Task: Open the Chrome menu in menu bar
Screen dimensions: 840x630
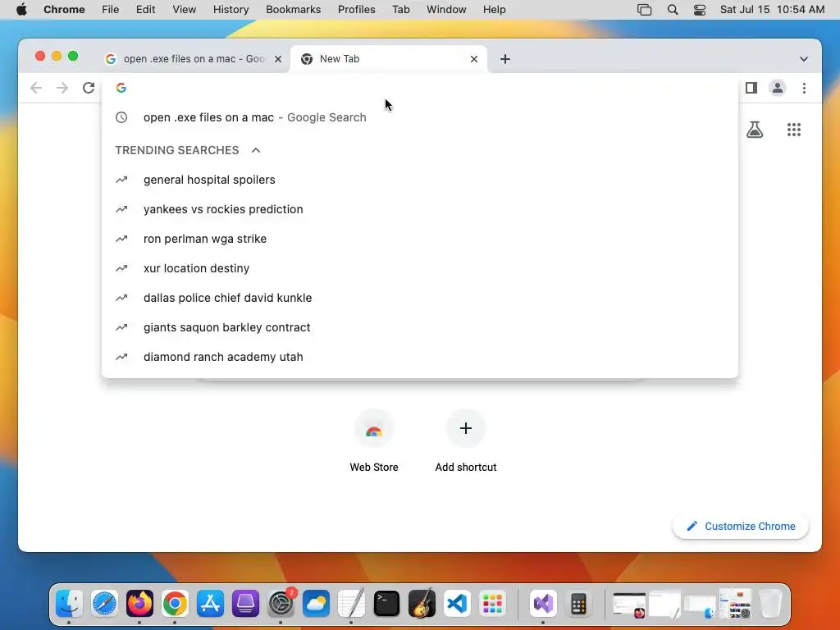Action: [x=64, y=10]
